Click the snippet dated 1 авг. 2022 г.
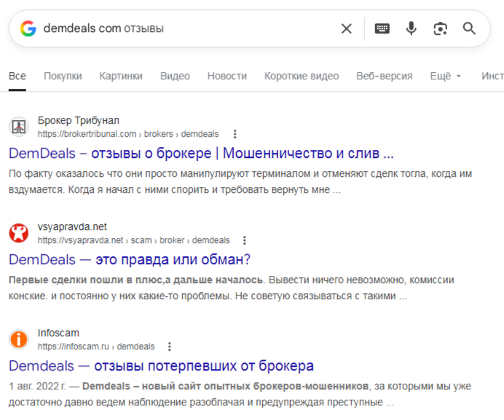Viewport: 504px width, 420px height. click(x=240, y=395)
